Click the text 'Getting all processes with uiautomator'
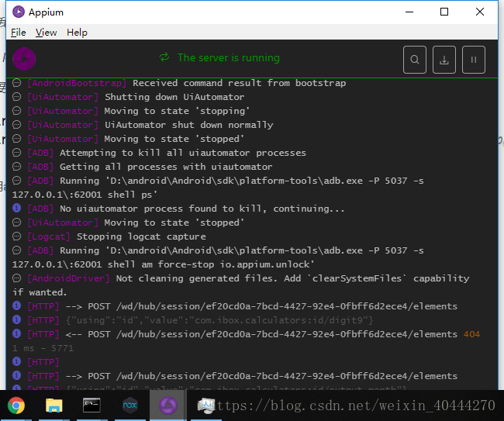Viewport: 504px width, 421px height. click(166, 167)
